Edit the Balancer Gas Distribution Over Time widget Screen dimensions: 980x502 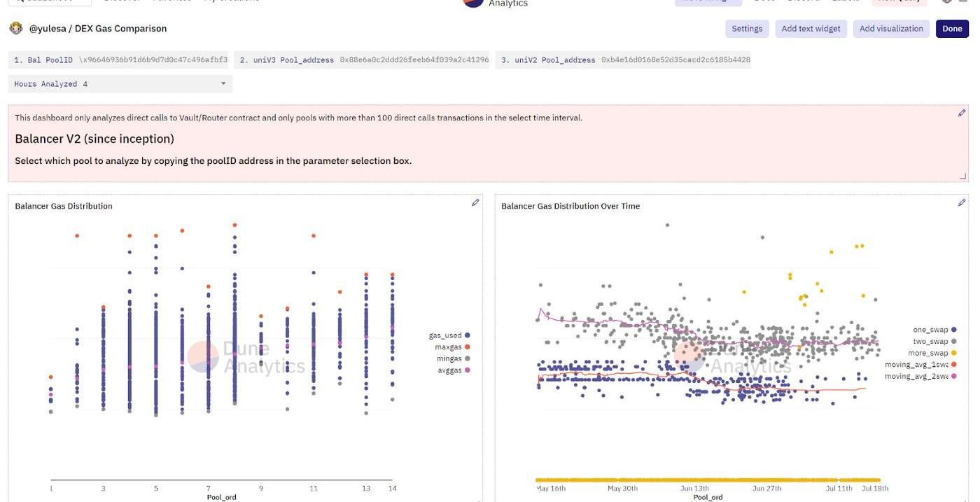point(961,202)
